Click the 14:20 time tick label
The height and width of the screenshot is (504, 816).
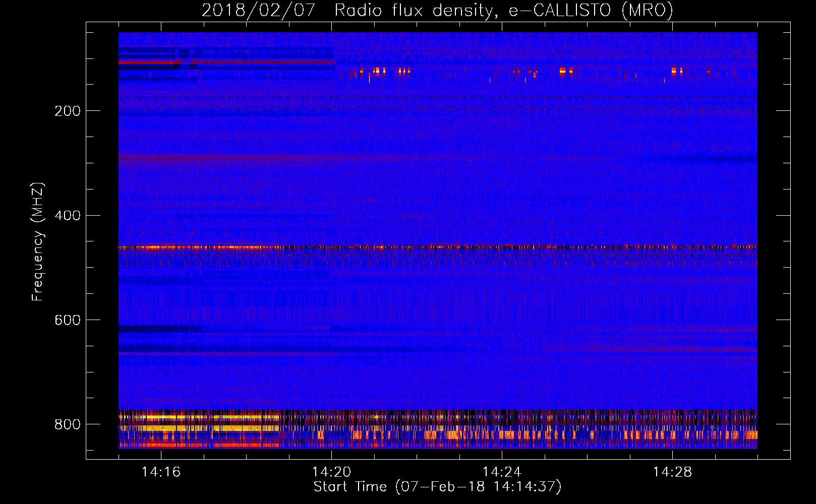tap(331, 472)
